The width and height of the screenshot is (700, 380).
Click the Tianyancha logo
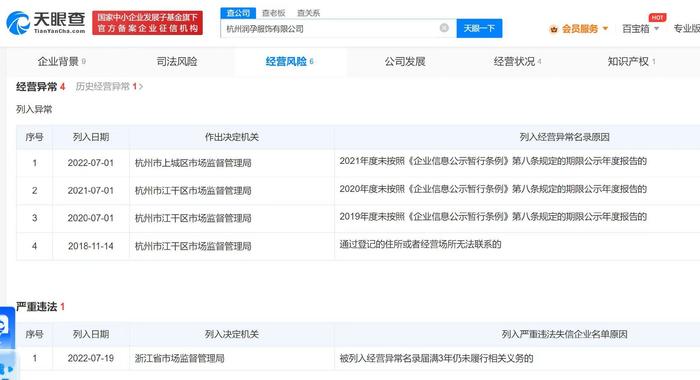(x=46, y=23)
